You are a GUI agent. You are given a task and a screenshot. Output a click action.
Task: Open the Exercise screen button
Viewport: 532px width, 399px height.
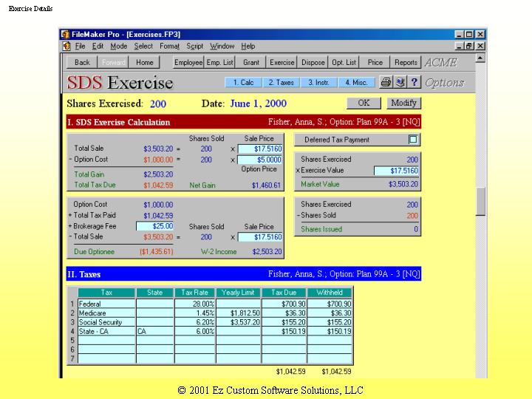(282, 62)
